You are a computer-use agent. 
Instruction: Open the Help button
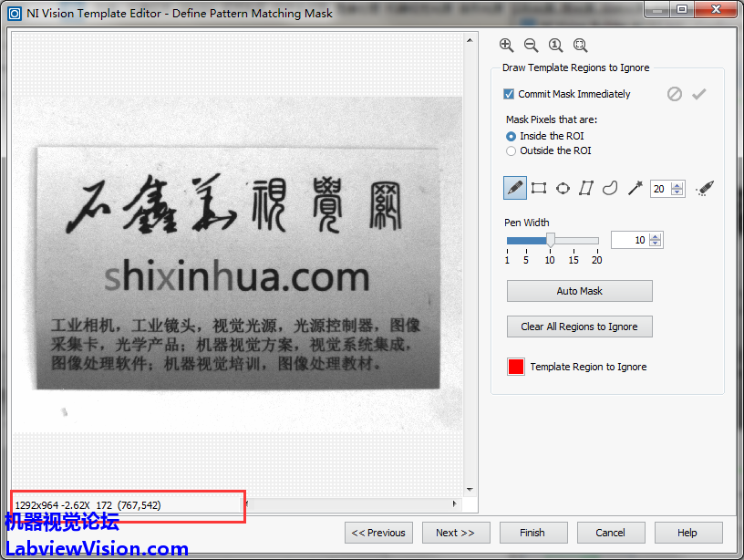point(688,533)
